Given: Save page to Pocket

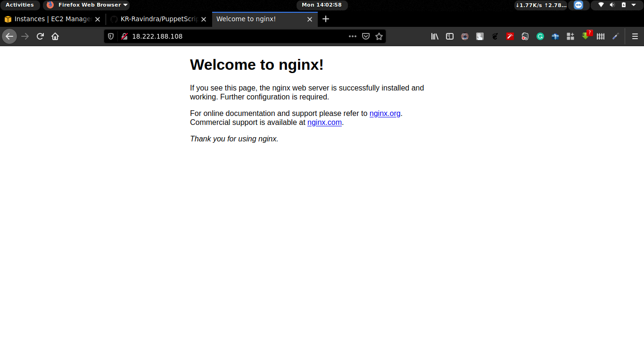Looking at the screenshot, I should point(366,36).
